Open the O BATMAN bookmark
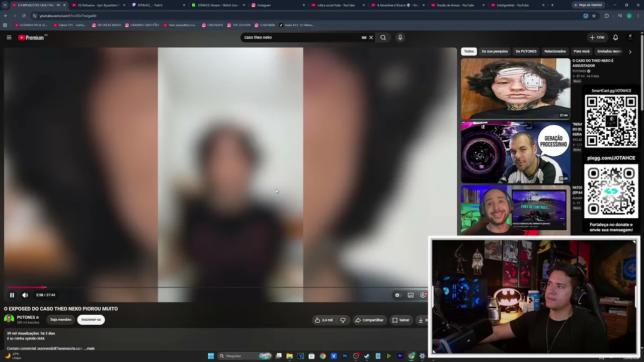This screenshot has width=644, height=362. click(x=265, y=25)
